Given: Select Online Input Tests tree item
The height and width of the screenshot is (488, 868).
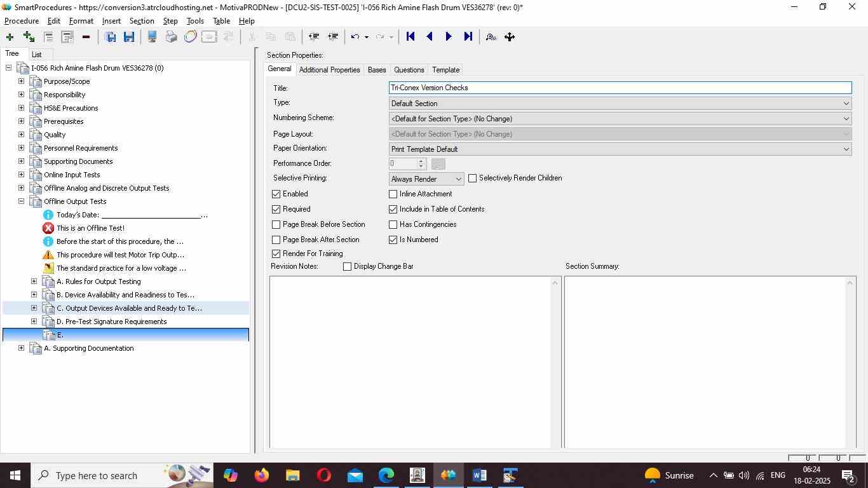Looking at the screenshot, I should point(72,175).
